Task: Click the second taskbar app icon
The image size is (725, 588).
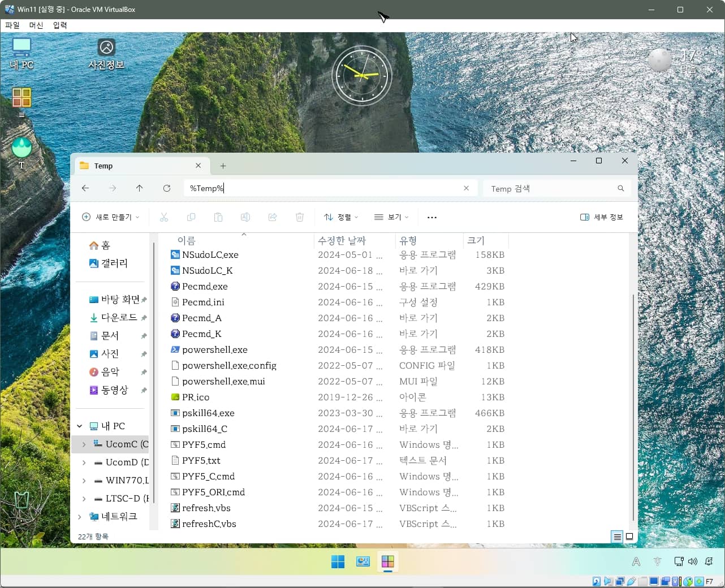Action: [x=363, y=561]
